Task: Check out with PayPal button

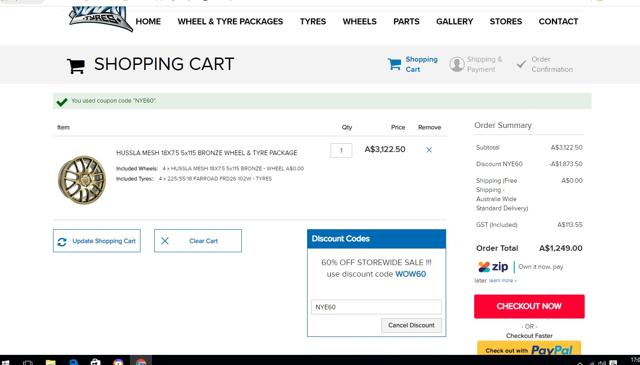Action: [x=529, y=349]
